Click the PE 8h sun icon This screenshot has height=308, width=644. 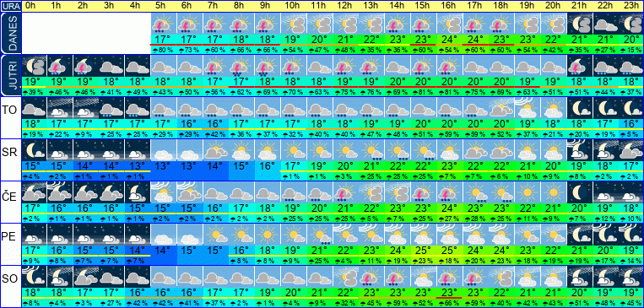[x=242, y=235]
